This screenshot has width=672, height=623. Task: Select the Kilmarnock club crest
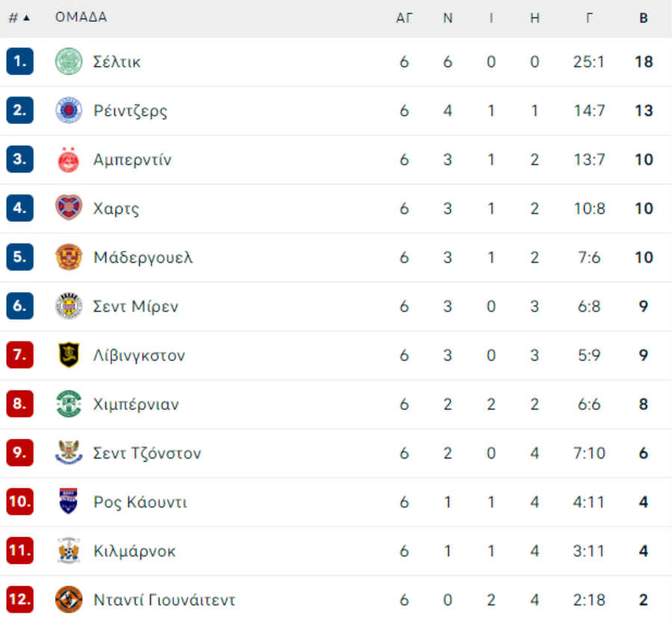pos(69,550)
